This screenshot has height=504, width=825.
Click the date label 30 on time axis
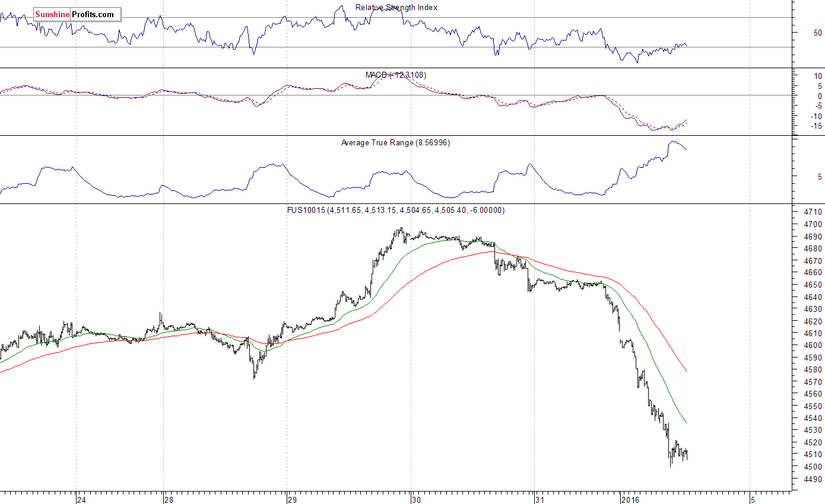tap(416, 500)
